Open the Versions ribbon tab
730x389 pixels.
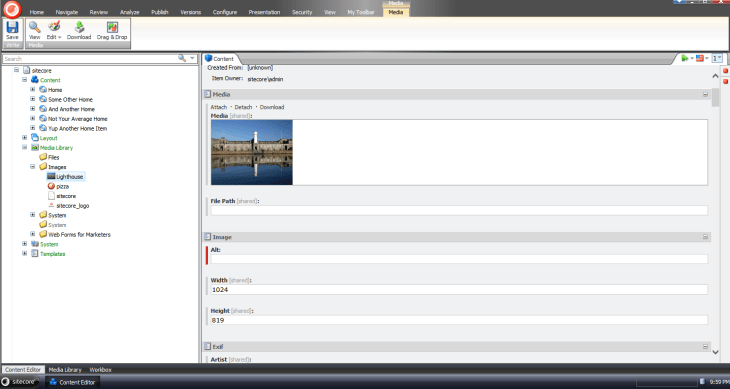coord(191,12)
